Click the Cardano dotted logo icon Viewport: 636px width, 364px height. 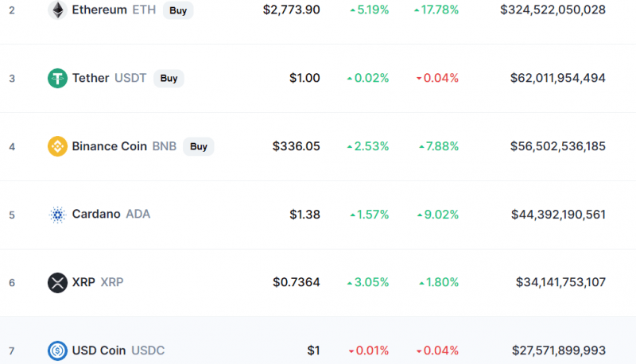pyautogui.click(x=57, y=215)
